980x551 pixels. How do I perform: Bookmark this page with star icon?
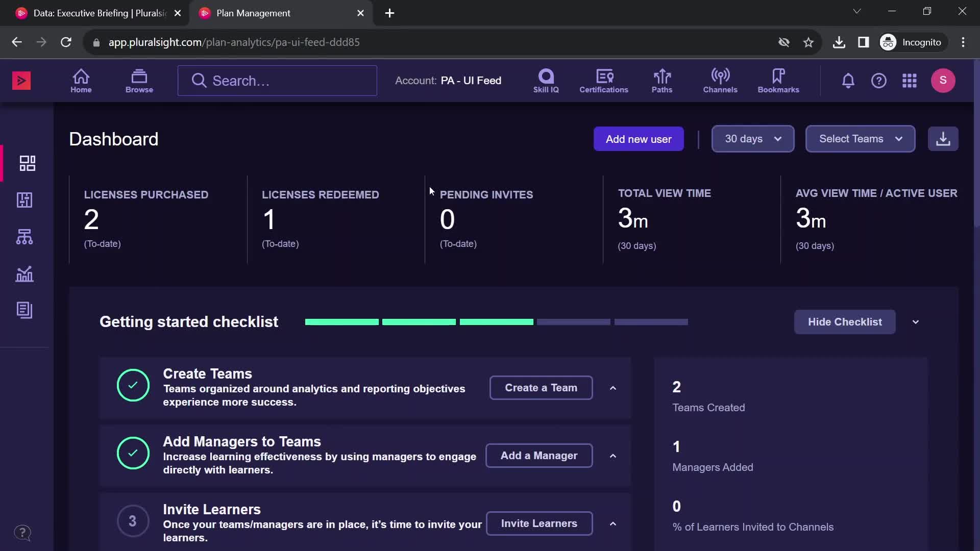click(x=808, y=42)
